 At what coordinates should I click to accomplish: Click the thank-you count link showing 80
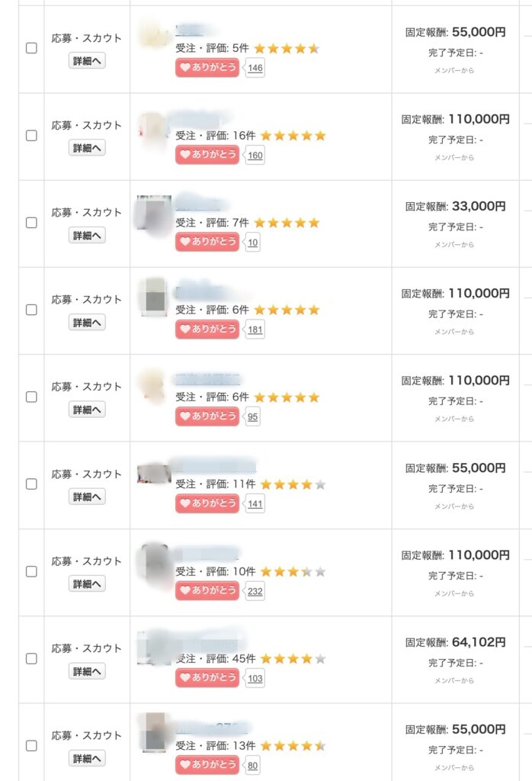click(253, 766)
